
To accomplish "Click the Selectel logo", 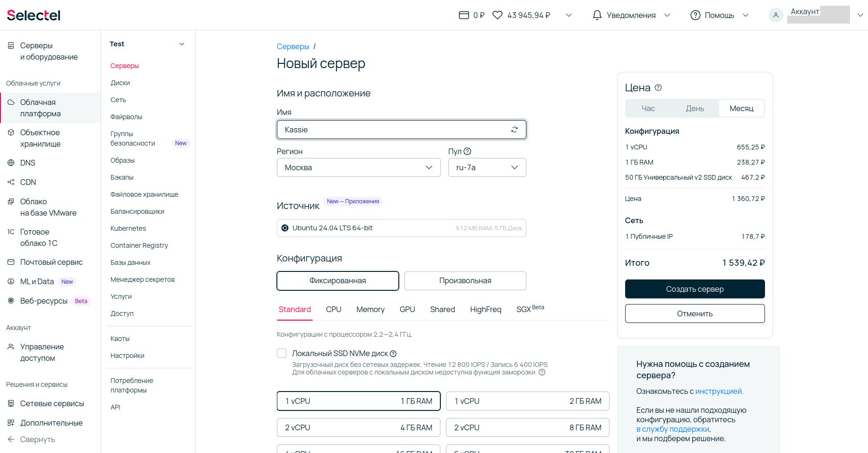I will click(x=34, y=15).
